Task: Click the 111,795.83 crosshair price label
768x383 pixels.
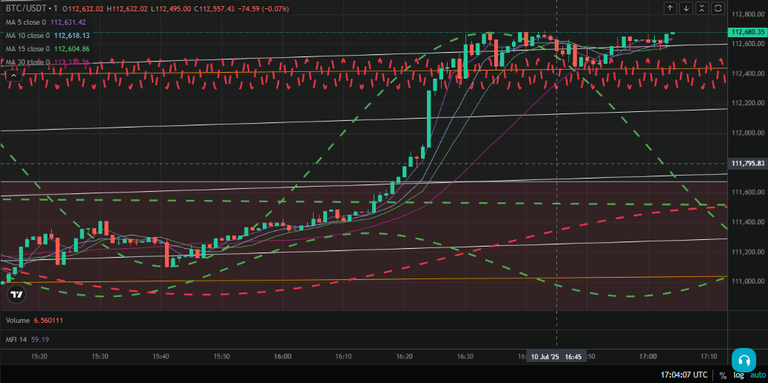Action: pos(747,164)
